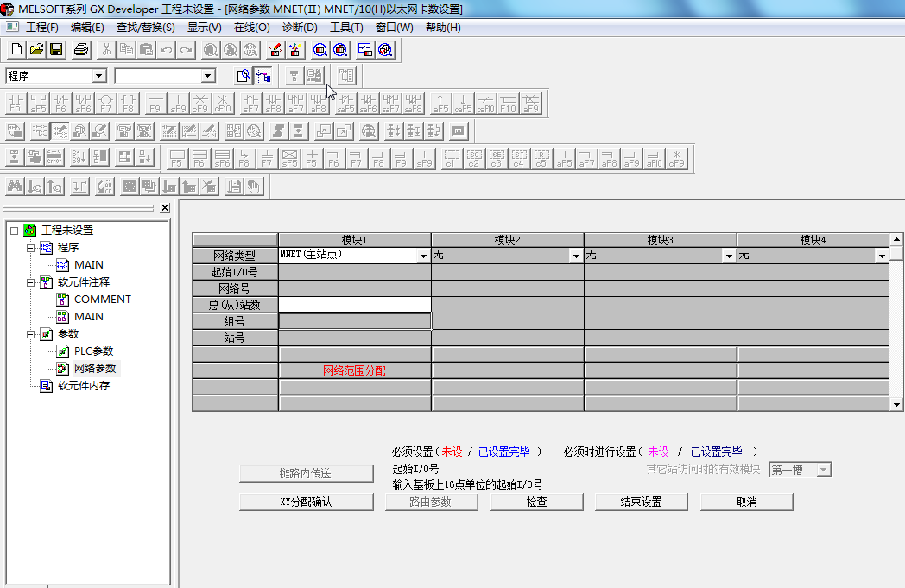The image size is (905, 588).
Task: Click the Print icon in the toolbar
Action: tap(81, 50)
